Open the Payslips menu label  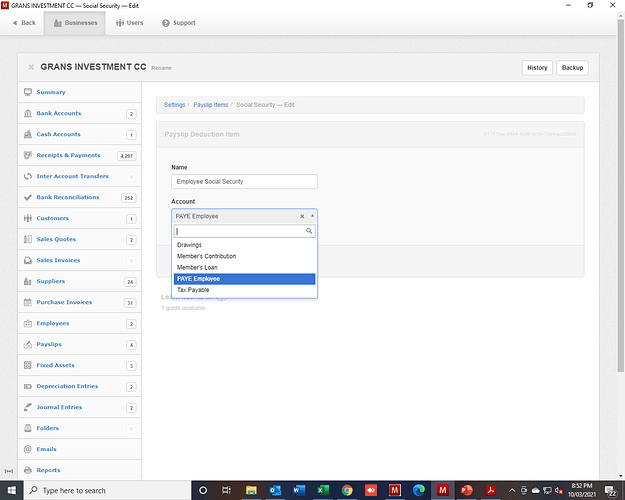tap(49, 344)
